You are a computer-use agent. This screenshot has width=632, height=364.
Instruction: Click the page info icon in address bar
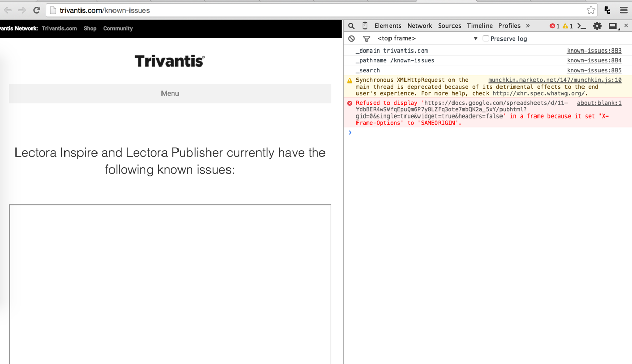click(x=53, y=10)
